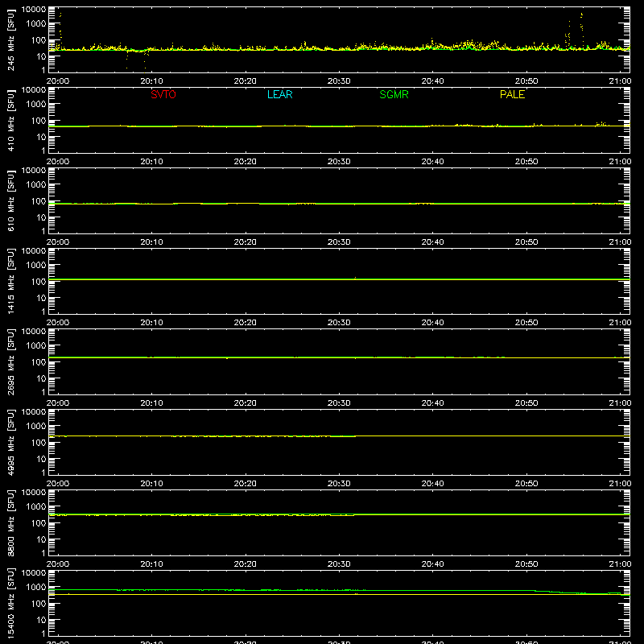Click 21:00 tick label under 610 MHz panel
Viewport: 644px width, 644px height.
[620, 242]
